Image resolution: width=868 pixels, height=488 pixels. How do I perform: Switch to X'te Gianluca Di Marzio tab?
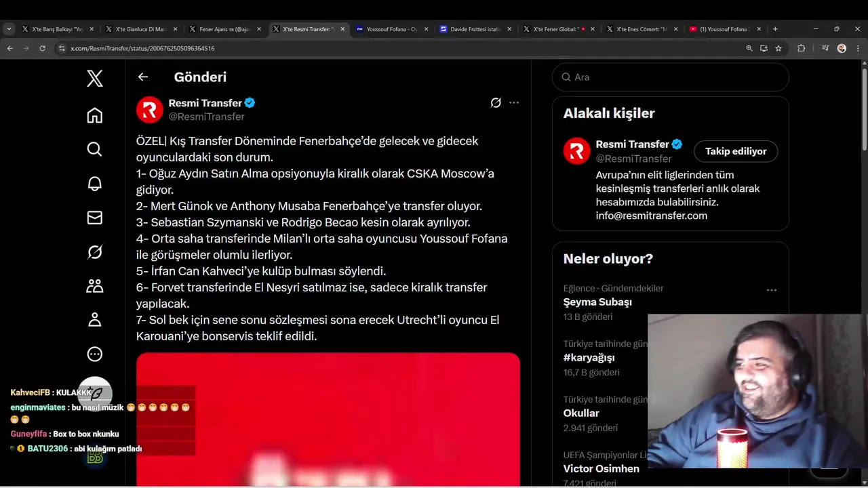pos(141,29)
